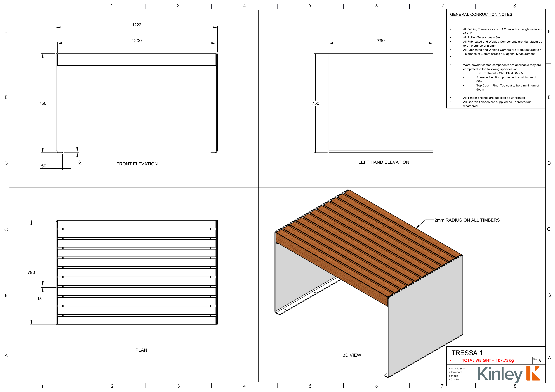Select the 1200 width dimension text
The width and height of the screenshot is (555, 392).
[137, 41]
